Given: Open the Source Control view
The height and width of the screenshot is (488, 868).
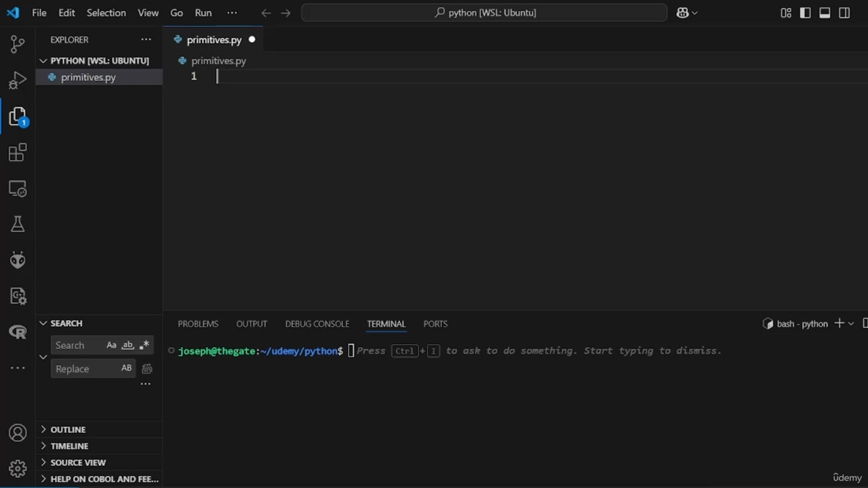Looking at the screenshot, I should (18, 45).
